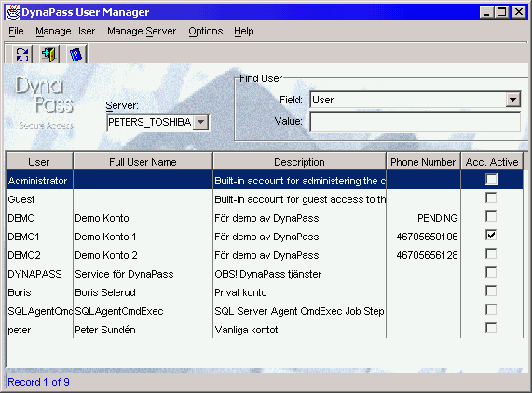Minimize the DynaPass User Manager window
Screen dimensions: 532x393
coord(486,12)
